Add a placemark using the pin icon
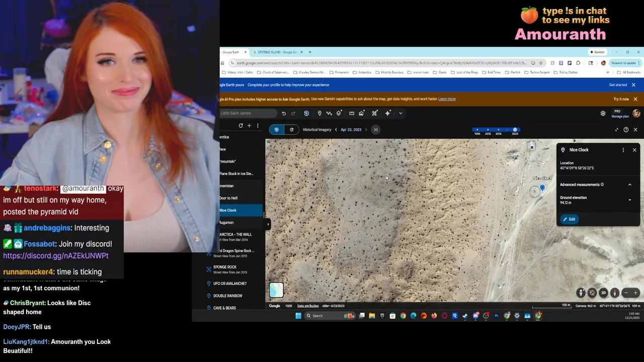 [319, 113]
